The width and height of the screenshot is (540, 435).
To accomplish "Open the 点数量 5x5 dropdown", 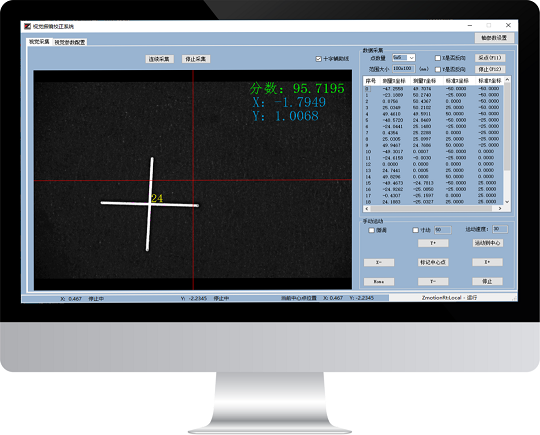I will click(x=404, y=58).
